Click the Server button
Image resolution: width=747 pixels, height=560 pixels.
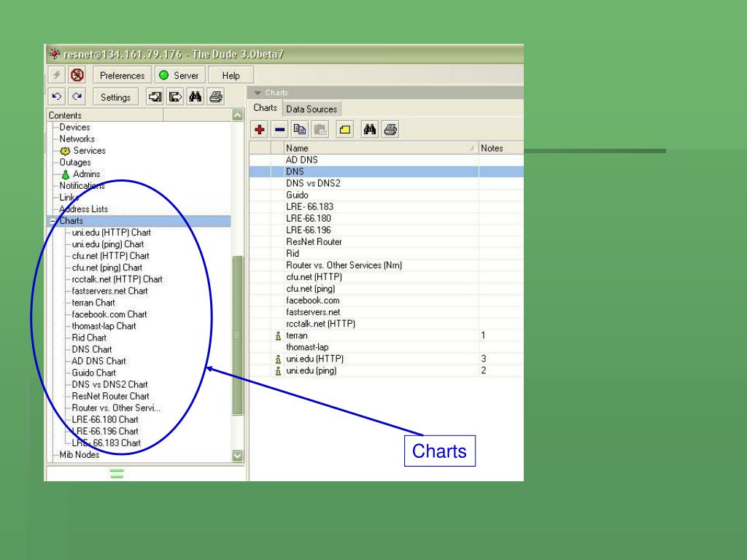click(180, 75)
